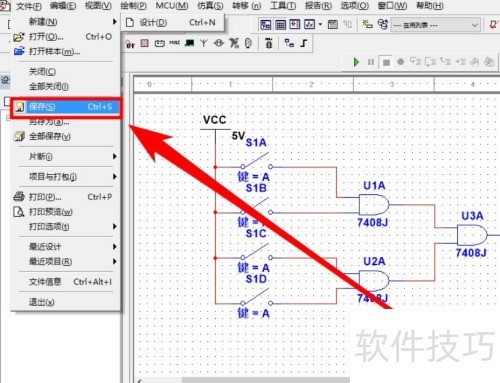The height and width of the screenshot is (383, 500).
Task: Toggle the Spreadsheet View icon
Action: click(x=280, y=25)
